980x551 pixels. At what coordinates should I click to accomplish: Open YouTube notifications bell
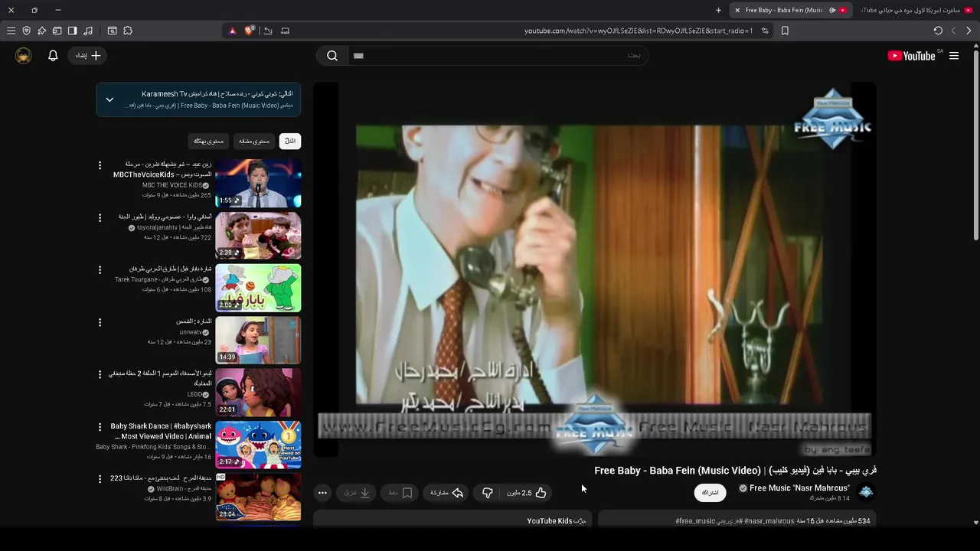[53, 56]
